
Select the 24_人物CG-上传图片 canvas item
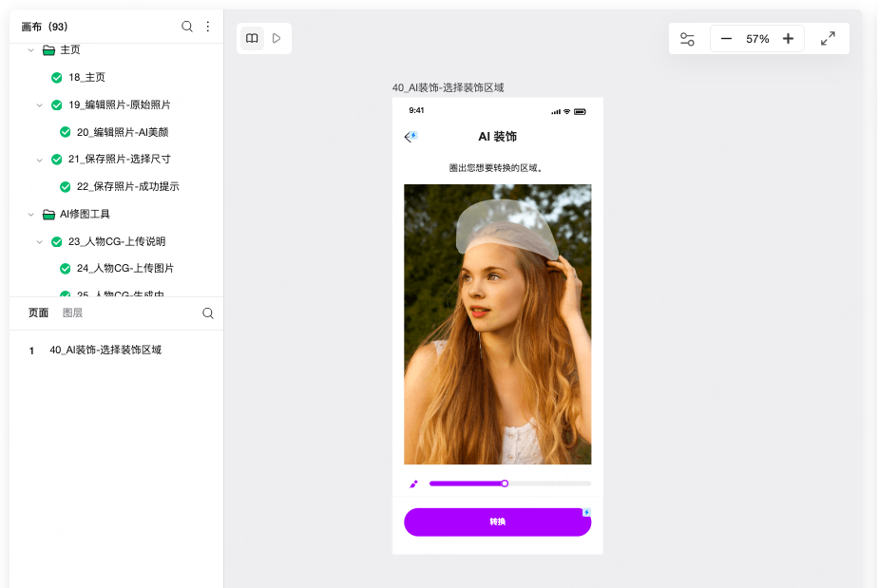(x=125, y=268)
